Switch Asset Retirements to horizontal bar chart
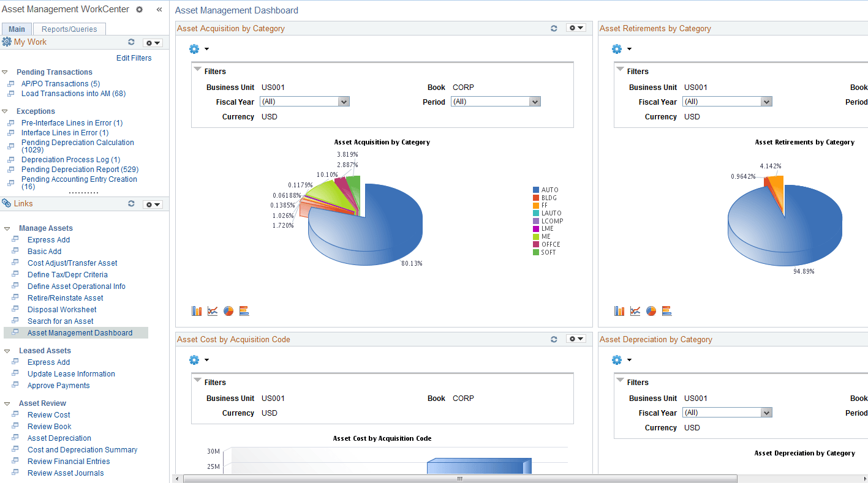The image size is (868, 483). (666, 310)
